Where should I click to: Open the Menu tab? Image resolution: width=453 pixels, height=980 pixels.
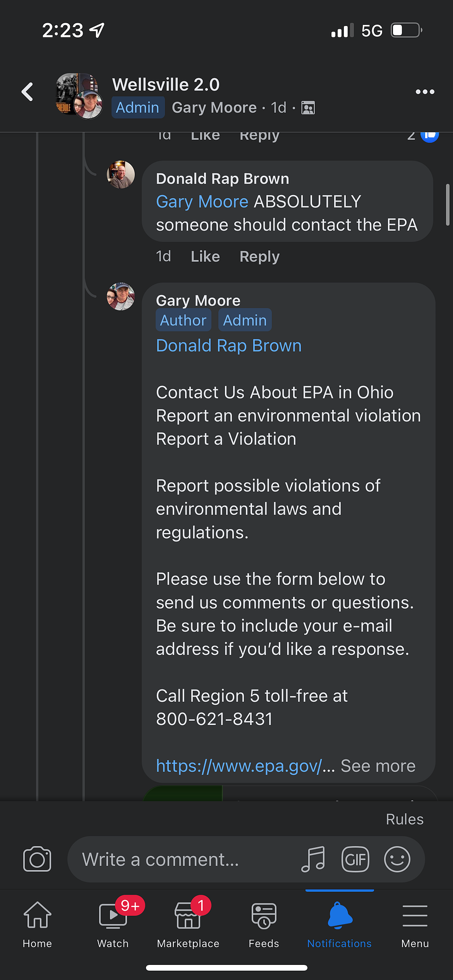[x=415, y=924]
